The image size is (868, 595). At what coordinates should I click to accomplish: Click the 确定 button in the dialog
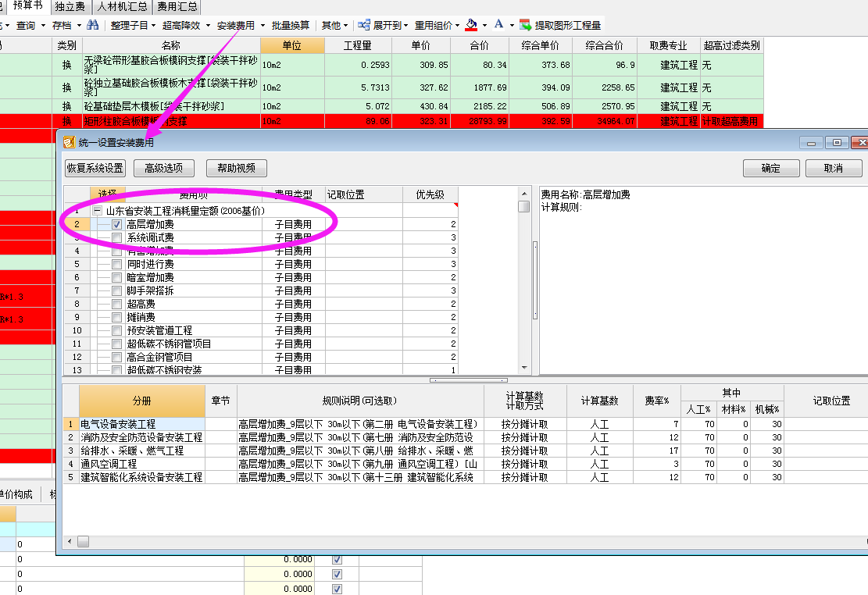click(x=770, y=167)
